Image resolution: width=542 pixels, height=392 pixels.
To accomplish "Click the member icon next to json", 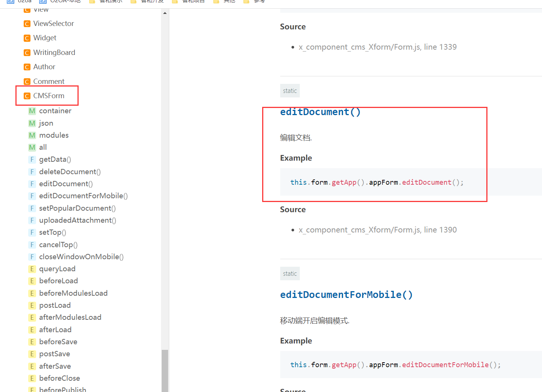I will (32, 123).
